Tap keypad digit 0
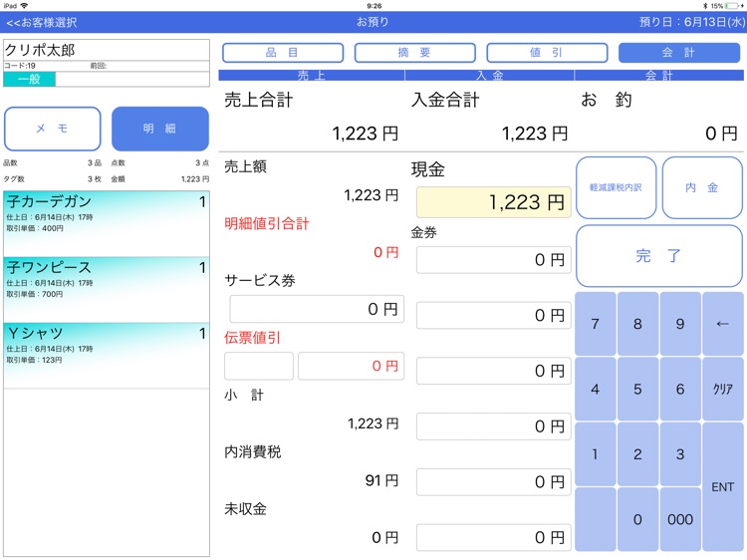 637,519
